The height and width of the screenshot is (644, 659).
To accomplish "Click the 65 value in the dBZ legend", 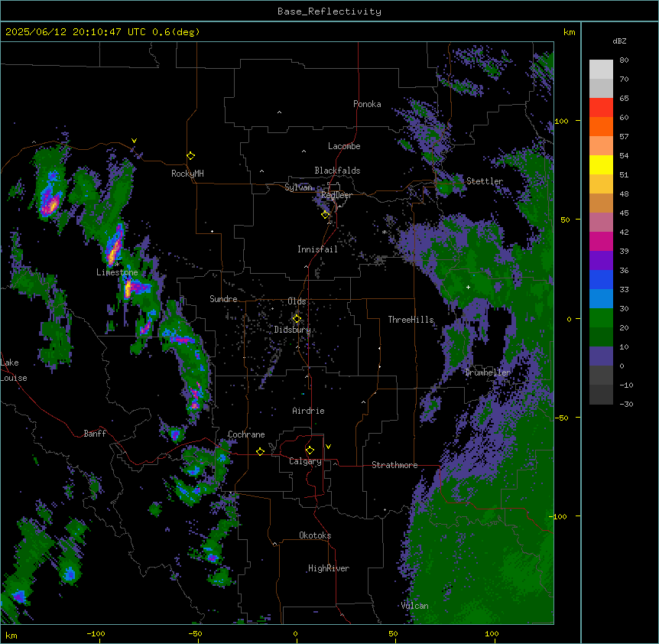I will [x=624, y=99].
